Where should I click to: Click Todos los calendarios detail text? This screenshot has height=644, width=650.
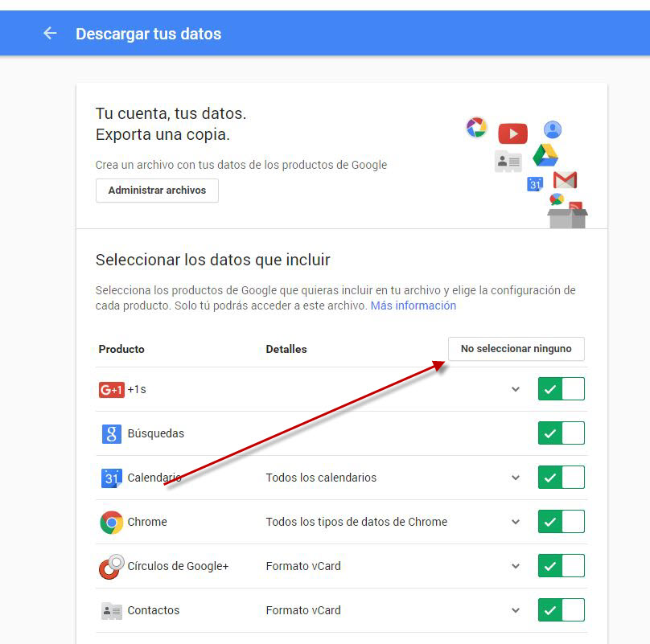click(321, 478)
